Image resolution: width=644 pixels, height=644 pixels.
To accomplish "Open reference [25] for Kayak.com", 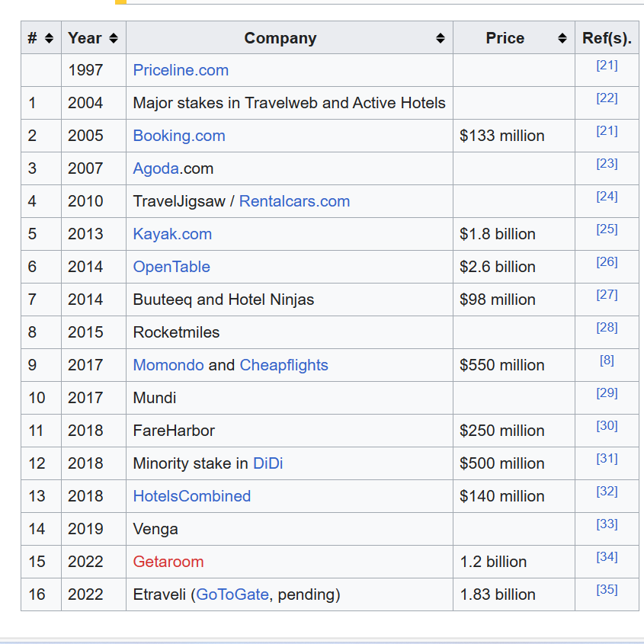I will 607,229.
